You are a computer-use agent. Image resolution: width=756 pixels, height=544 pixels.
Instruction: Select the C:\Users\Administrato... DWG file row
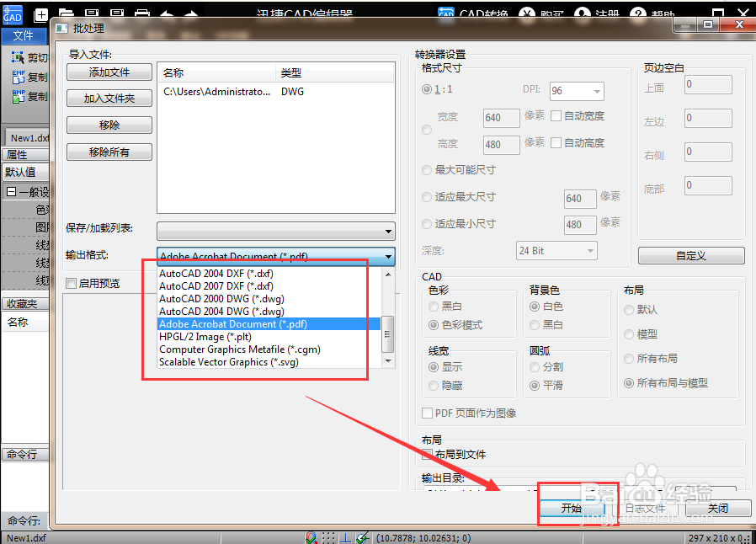[276, 92]
